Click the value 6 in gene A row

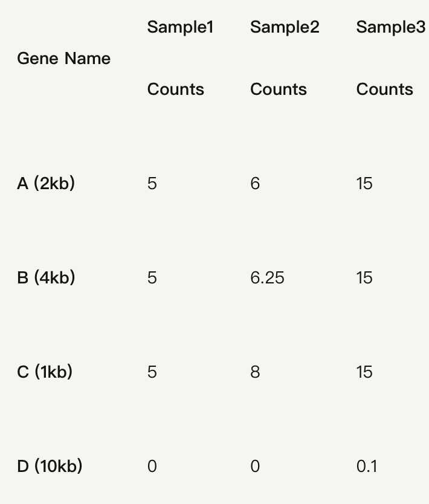click(255, 183)
